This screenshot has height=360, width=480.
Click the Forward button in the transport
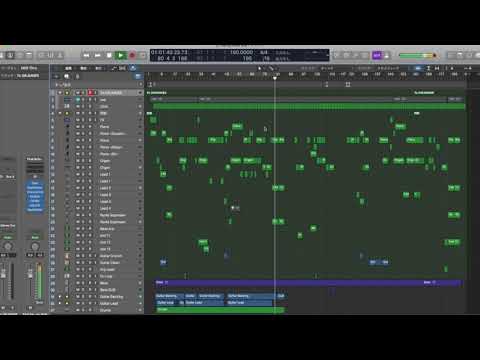click(x=98, y=55)
